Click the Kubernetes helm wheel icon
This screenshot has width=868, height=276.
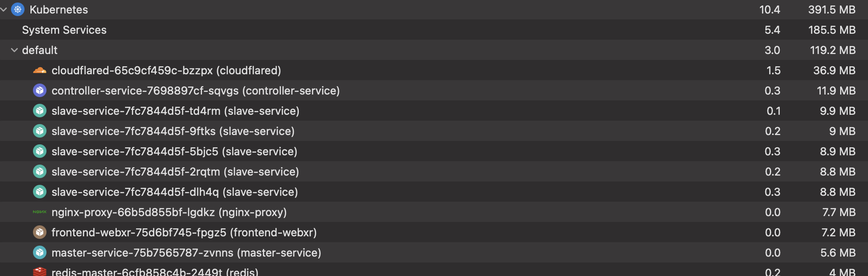[x=17, y=9]
